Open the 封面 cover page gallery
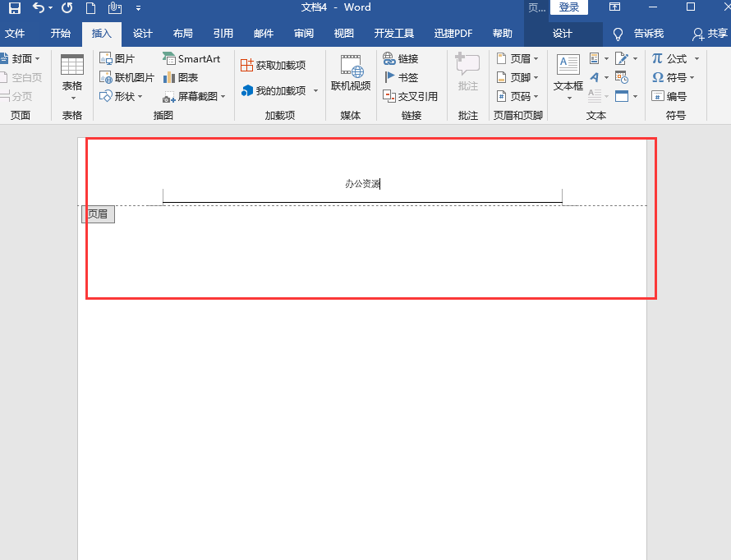The width and height of the screenshot is (731, 560). [21, 58]
